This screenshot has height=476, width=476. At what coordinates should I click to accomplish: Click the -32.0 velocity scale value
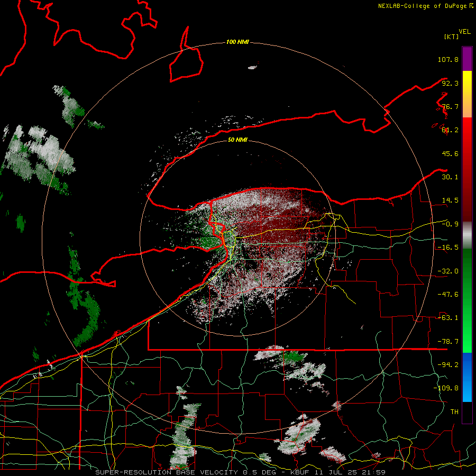(x=448, y=271)
